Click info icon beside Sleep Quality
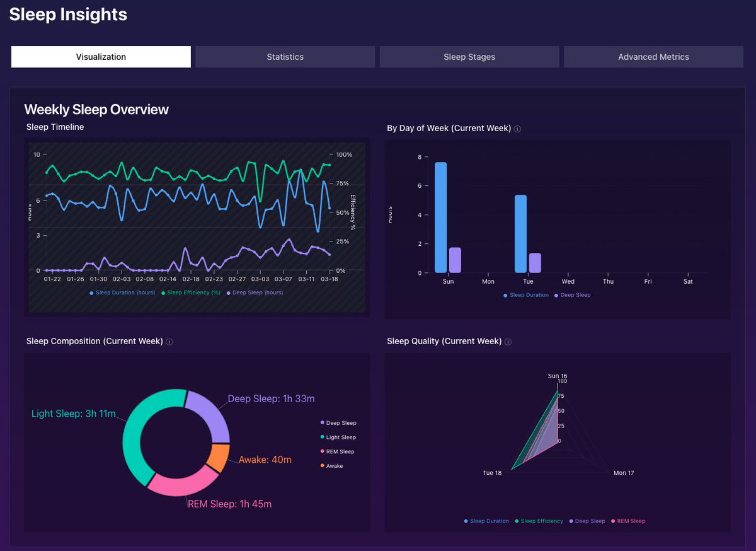Viewport: 756px width, 551px height. [508, 342]
